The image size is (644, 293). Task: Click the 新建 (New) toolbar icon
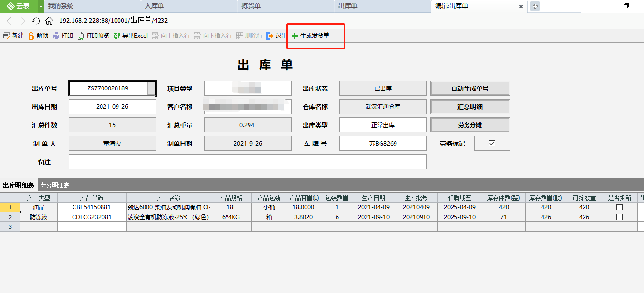pyautogui.click(x=7, y=36)
